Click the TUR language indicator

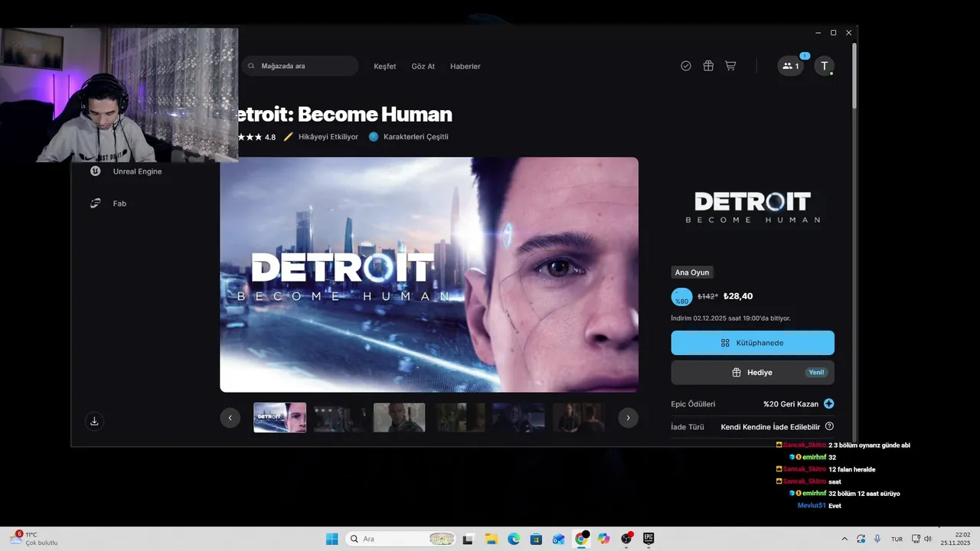tap(897, 540)
